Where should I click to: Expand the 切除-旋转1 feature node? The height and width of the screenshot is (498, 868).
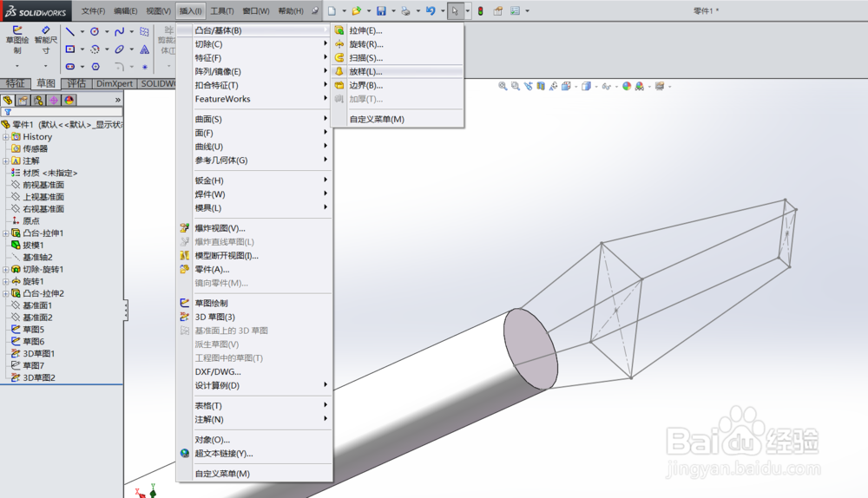coord(5,270)
